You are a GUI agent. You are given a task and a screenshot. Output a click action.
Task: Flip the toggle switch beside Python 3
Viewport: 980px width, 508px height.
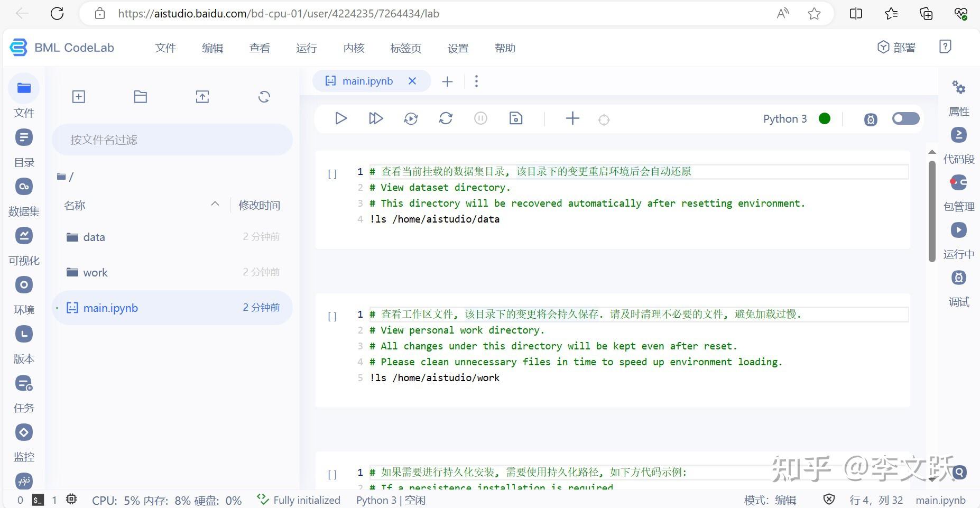click(x=905, y=118)
